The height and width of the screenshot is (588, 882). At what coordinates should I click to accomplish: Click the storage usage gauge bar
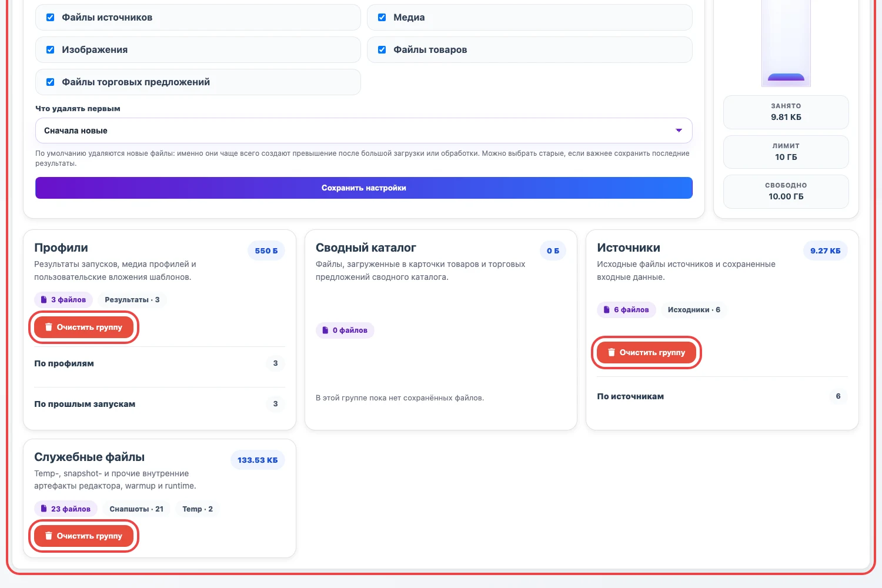point(786,43)
